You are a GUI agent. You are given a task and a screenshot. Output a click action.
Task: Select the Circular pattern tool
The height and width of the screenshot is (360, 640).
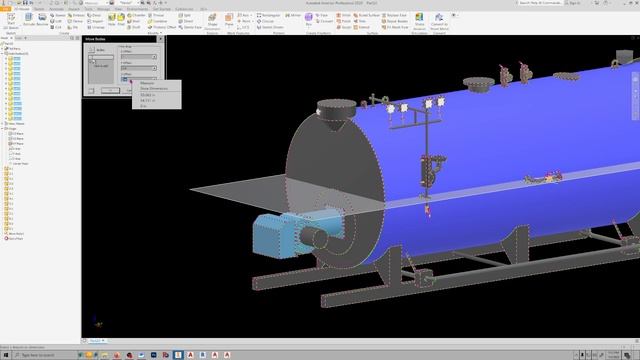[265, 21]
